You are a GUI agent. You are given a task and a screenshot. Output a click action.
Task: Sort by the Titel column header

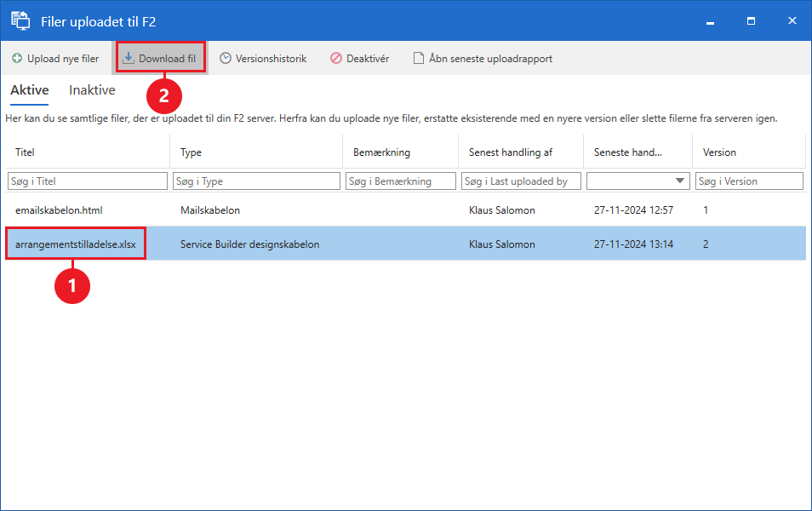coord(26,152)
